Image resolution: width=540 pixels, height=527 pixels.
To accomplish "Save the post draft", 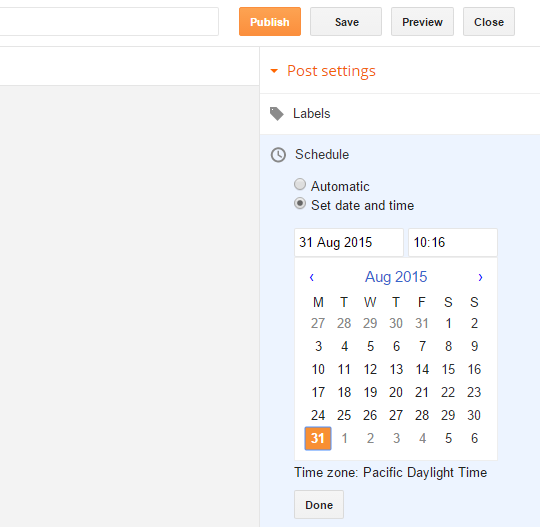I will [346, 22].
